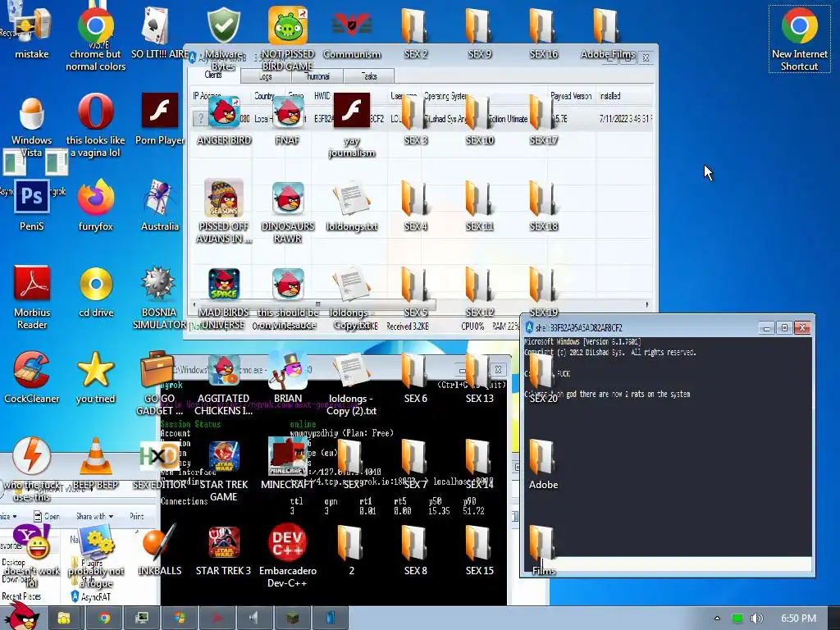The width and height of the screenshot is (840, 630).
Task: Open Embarcadero Dev-C++
Action: tap(288, 542)
